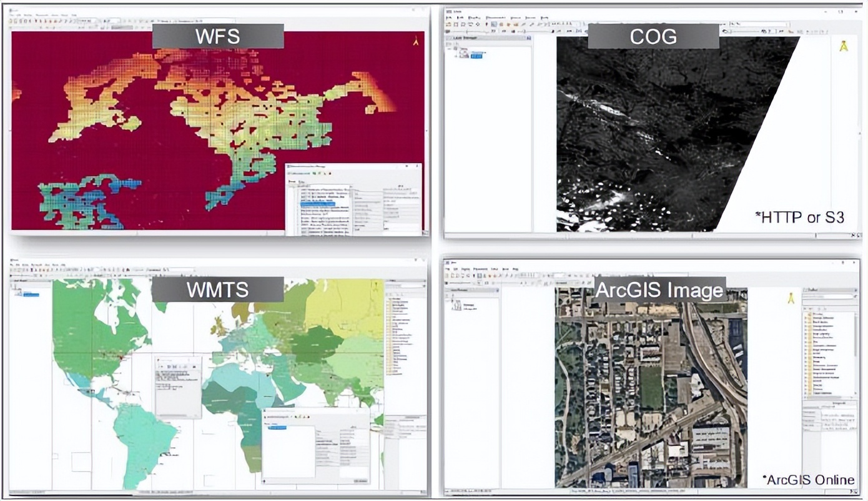
Task: Click the button at the bottom-right of the WMTS dialog
Action: [360, 481]
